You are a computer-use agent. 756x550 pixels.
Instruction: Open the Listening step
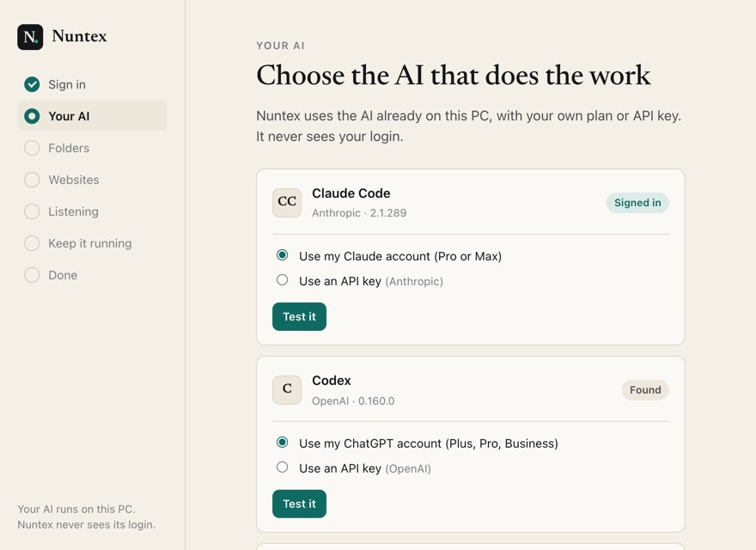pos(93,211)
